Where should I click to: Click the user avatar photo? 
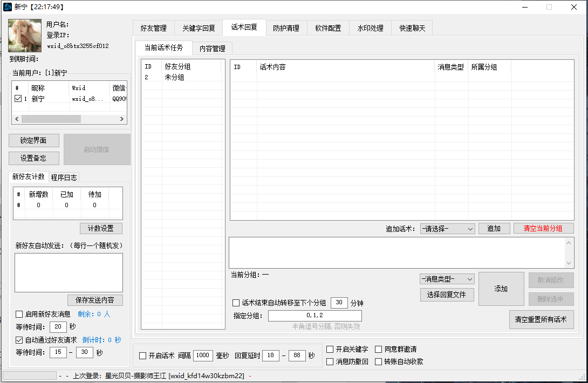(25, 36)
